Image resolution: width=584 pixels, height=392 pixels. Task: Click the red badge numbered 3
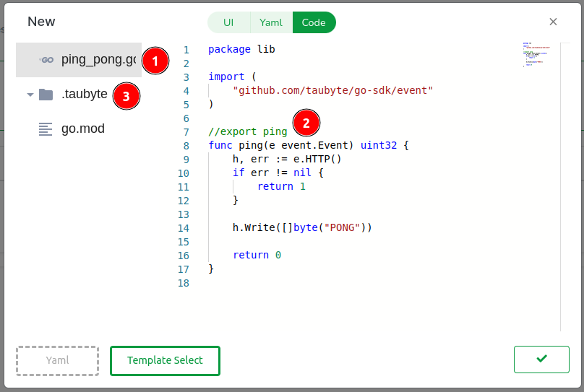pos(126,95)
